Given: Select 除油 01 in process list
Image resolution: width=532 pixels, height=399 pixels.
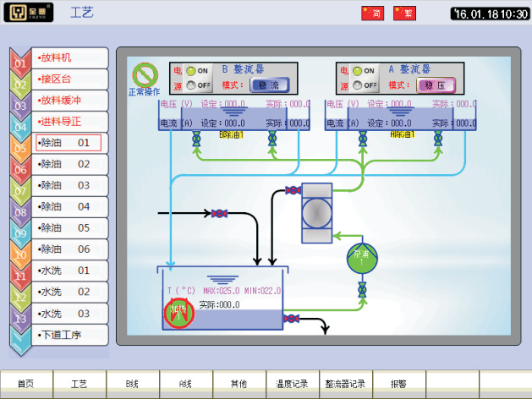Looking at the screenshot, I should [68, 143].
